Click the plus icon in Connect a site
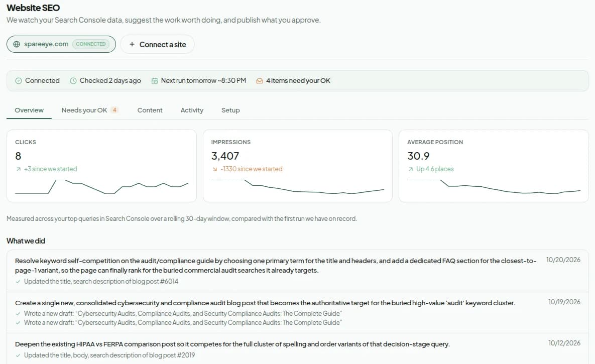595x364 pixels. [x=132, y=44]
